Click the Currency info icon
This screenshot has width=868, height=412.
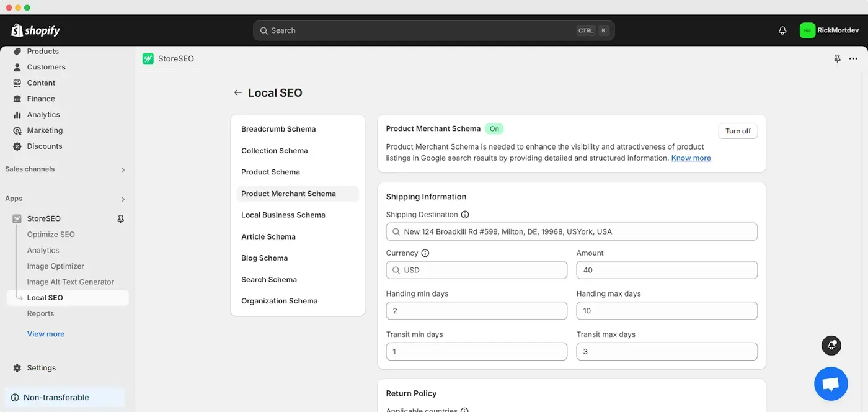(x=425, y=253)
